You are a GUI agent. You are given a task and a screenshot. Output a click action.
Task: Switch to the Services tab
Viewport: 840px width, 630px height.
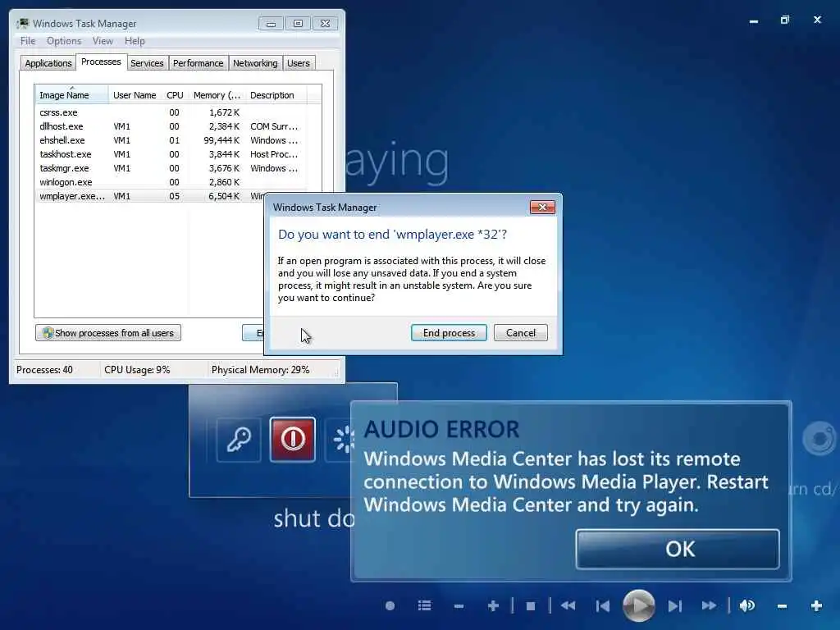point(147,63)
